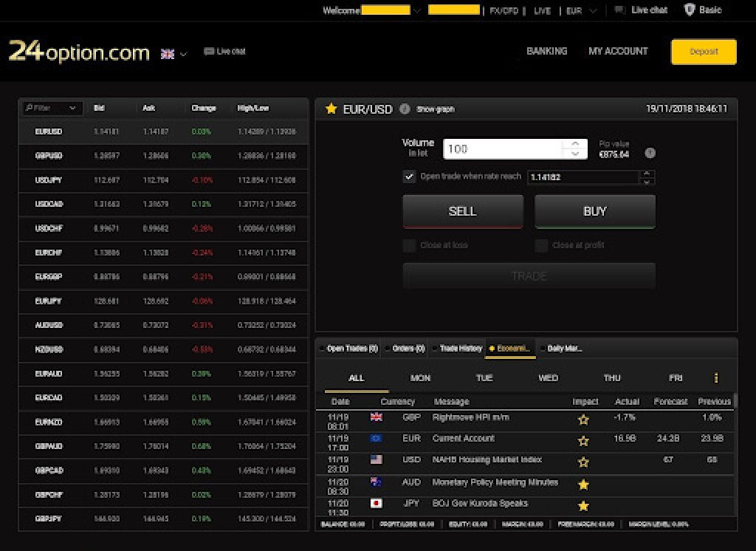Filter calendar to TUE

484,377
